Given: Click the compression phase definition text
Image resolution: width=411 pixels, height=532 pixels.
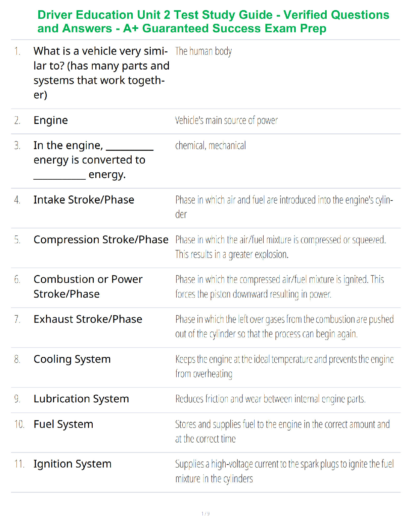Looking at the screenshot, I should click(280, 247).
